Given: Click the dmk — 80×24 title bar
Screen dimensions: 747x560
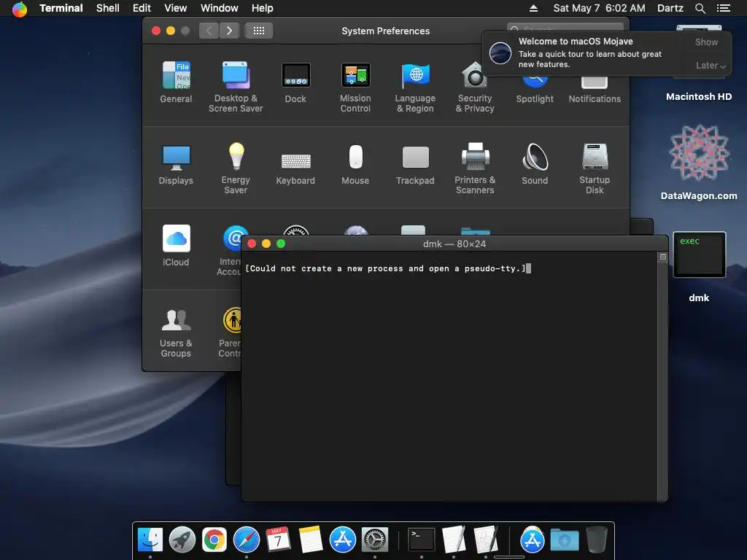Looking at the screenshot, I should coord(454,244).
